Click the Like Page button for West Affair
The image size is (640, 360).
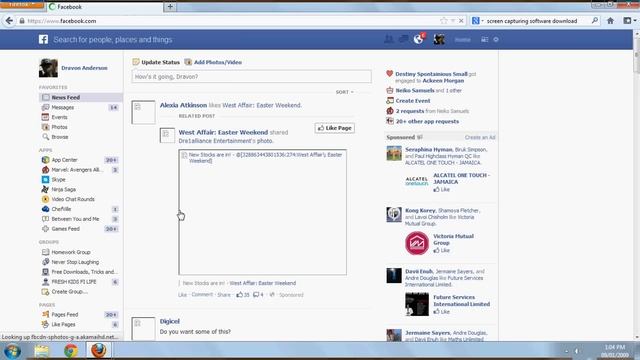[x=335, y=128]
